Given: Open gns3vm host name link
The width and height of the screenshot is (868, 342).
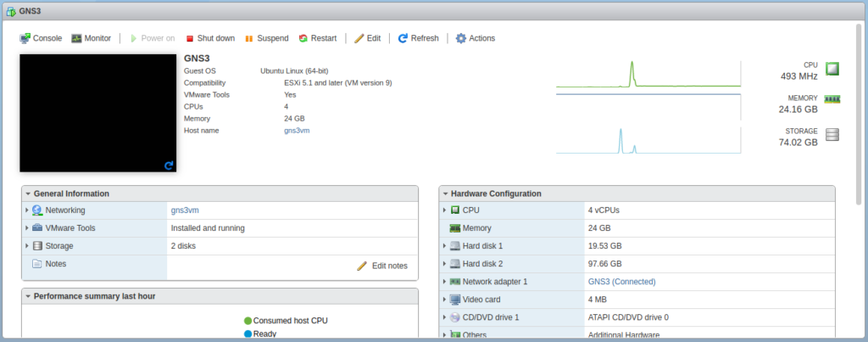Looking at the screenshot, I should (297, 131).
